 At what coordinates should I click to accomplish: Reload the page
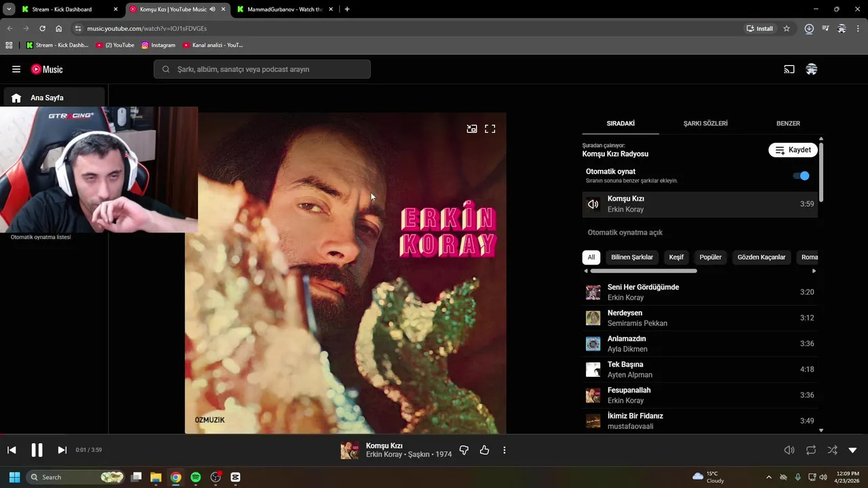42,28
